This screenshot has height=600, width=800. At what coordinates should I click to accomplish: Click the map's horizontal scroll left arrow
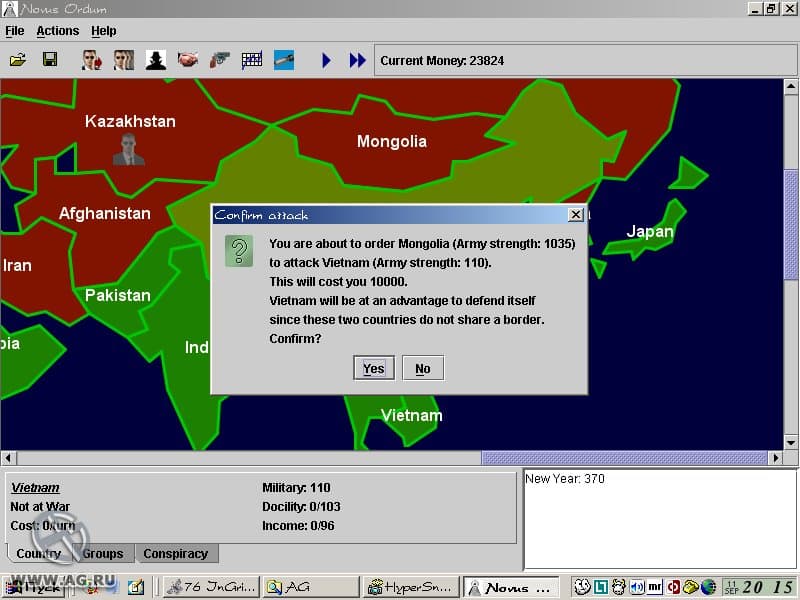coord(9,458)
